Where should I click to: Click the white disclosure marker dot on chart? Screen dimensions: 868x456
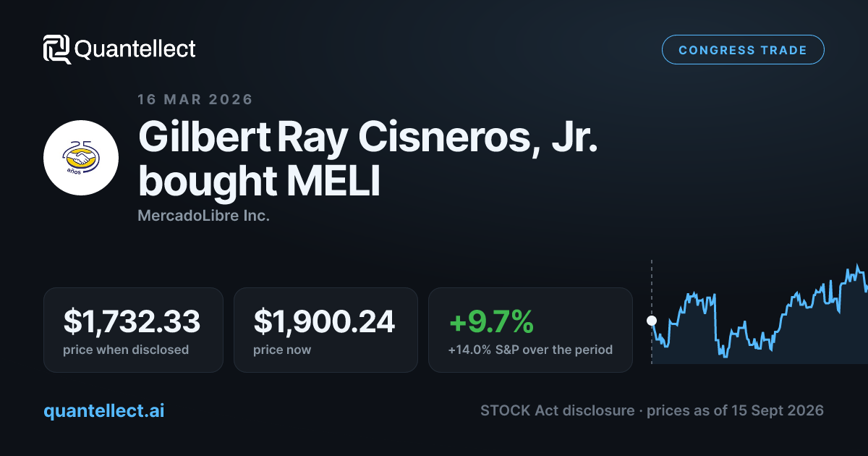(x=652, y=320)
